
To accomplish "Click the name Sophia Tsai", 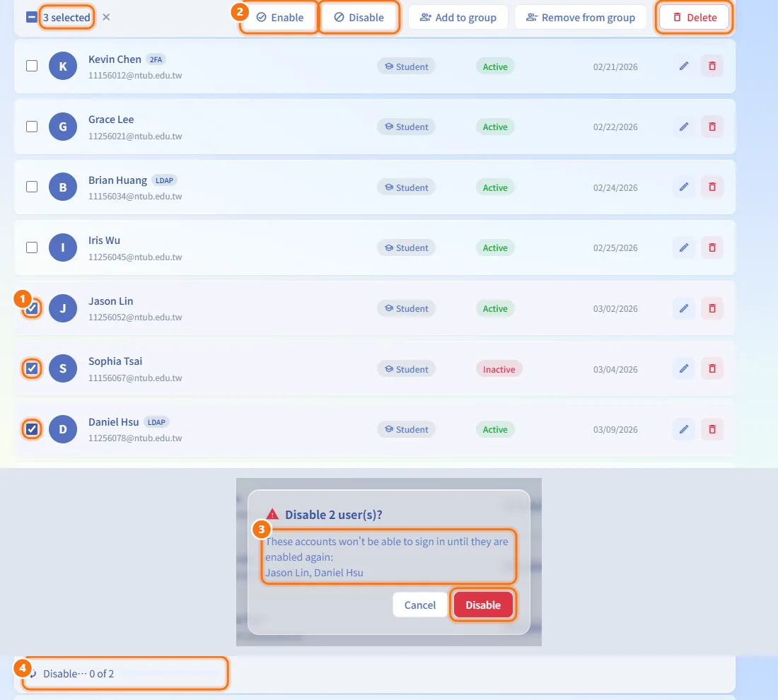I will click(x=115, y=361).
